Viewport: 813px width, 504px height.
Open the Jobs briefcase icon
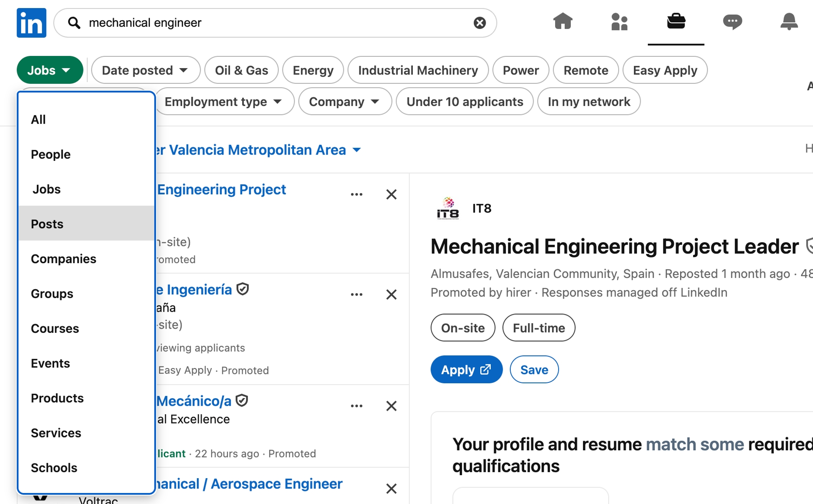676,21
